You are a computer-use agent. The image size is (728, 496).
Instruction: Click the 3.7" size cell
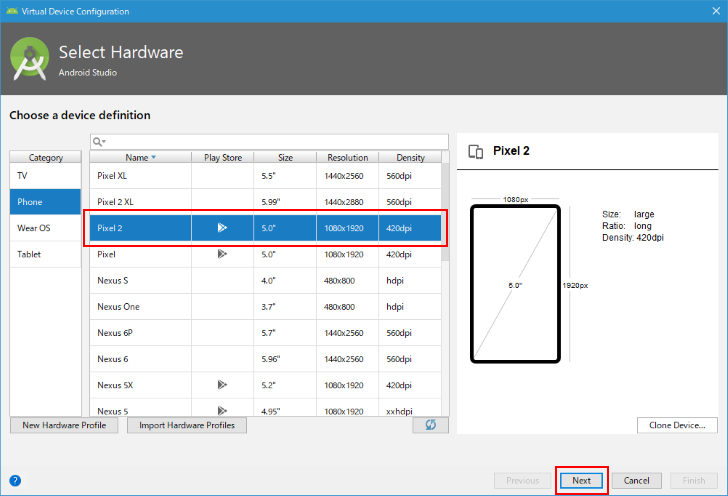coord(285,307)
